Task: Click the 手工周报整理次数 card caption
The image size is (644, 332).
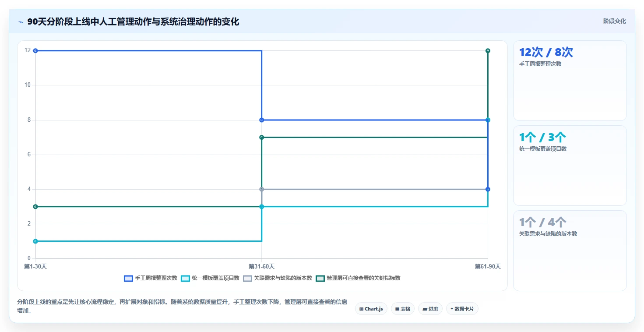Action: coord(540,64)
